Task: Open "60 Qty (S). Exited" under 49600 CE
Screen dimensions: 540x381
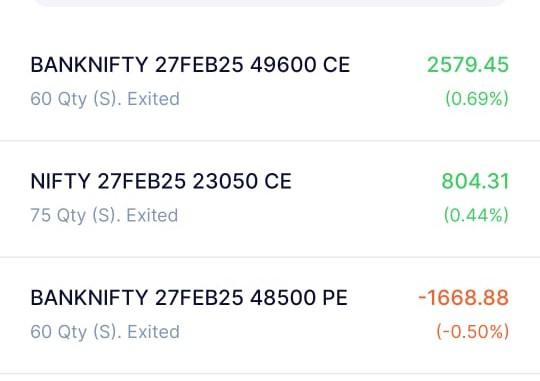Action: pyautogui.click(x=105, y=99)
